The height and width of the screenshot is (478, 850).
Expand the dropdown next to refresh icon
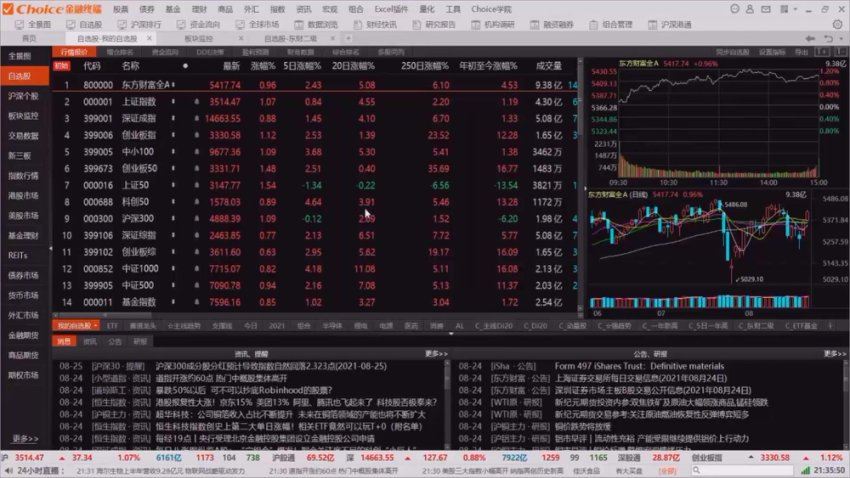pos(841,38)
